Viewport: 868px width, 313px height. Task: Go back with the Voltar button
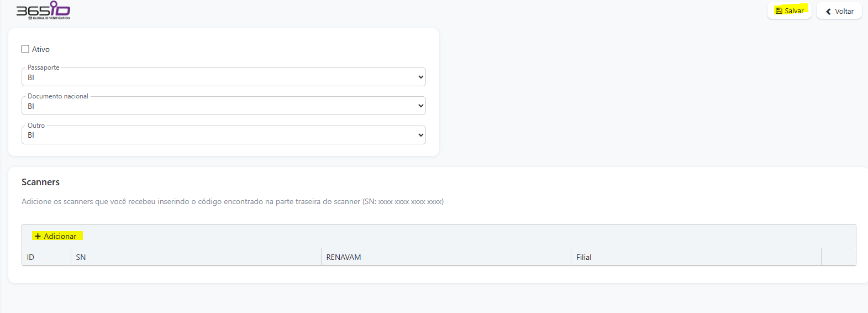[839, 11]
